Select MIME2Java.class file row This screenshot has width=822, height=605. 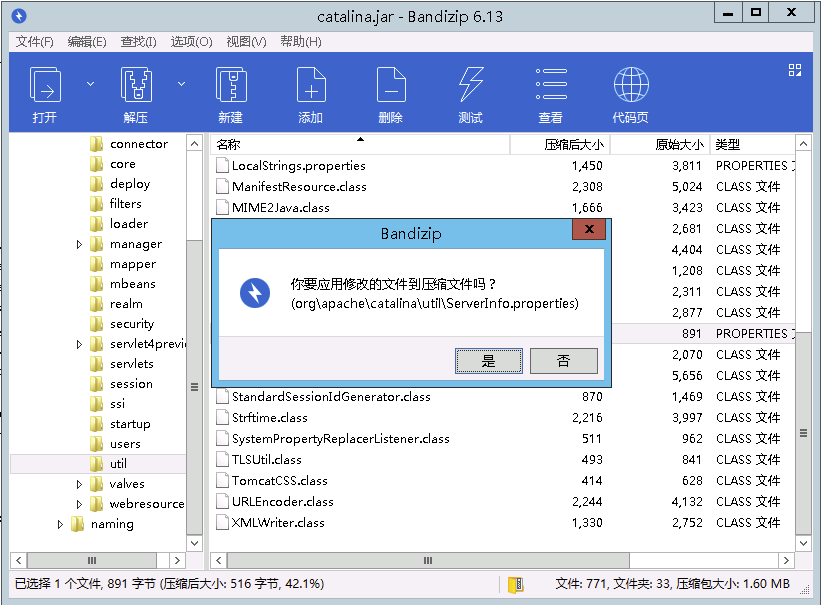coord(503,208)
